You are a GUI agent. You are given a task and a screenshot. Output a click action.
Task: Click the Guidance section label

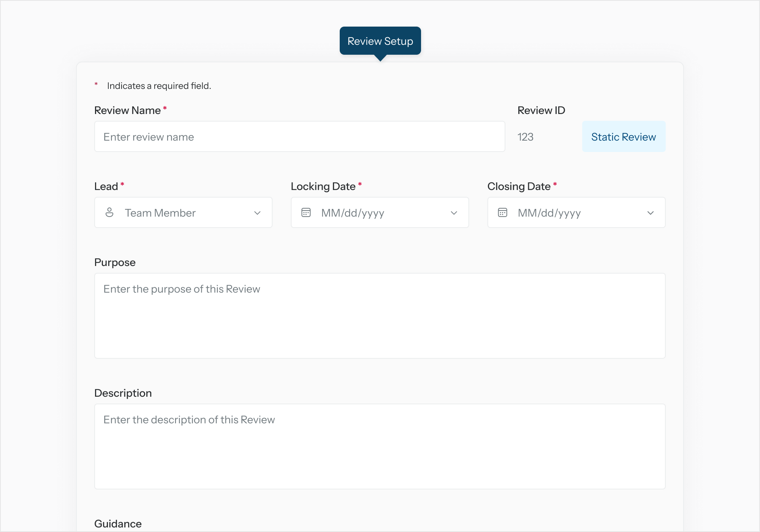point(118,524)
